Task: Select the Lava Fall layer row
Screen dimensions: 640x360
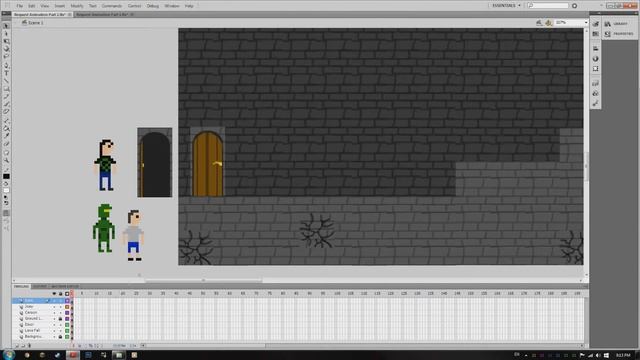Action: point(42,331)
